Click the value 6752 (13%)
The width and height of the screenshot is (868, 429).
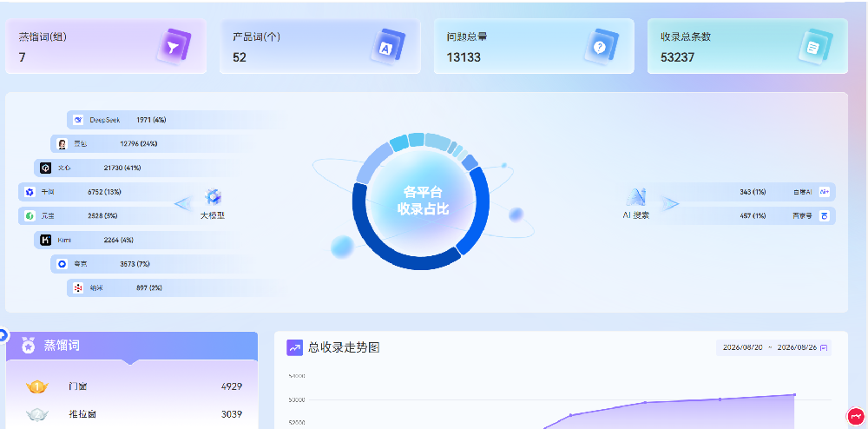[x=104, y=192]
